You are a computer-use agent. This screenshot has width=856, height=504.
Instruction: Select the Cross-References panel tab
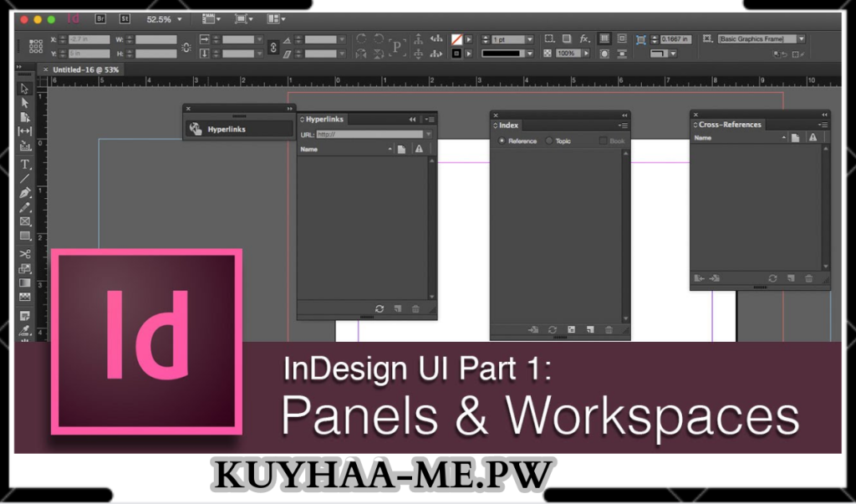728,125
